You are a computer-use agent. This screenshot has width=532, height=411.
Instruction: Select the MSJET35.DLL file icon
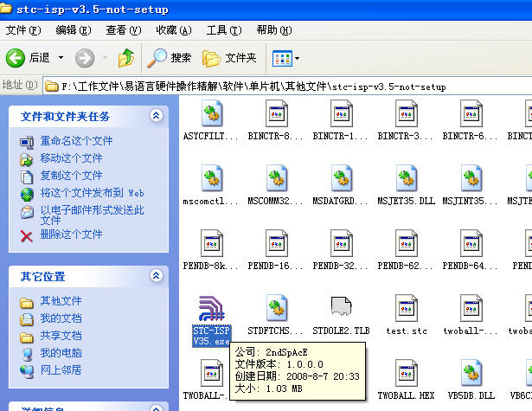(x=407, y=180)
